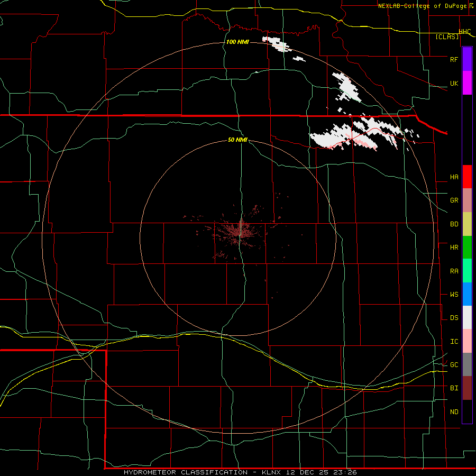Image resolution: width=476 pixels, height=476 pixels.
Task: Click the magenta UK legend color swatch
Action: [467, 83]
